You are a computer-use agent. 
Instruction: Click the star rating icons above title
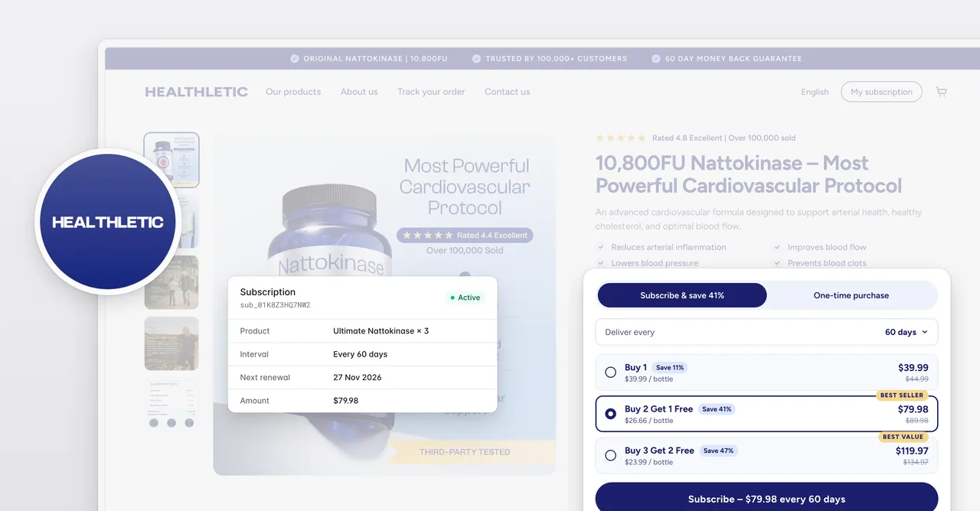(621, 138)
